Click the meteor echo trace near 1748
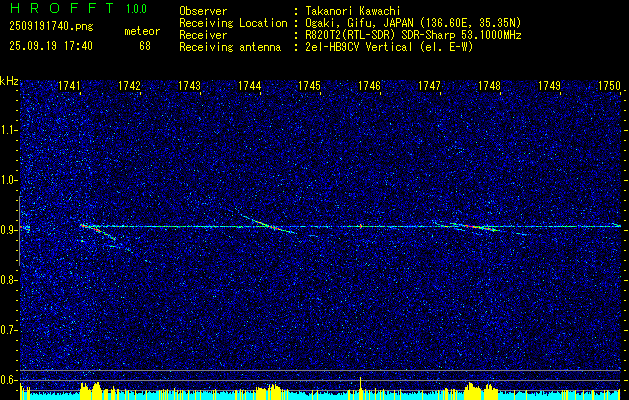629x400 pixels. click(x=477, y=227)
